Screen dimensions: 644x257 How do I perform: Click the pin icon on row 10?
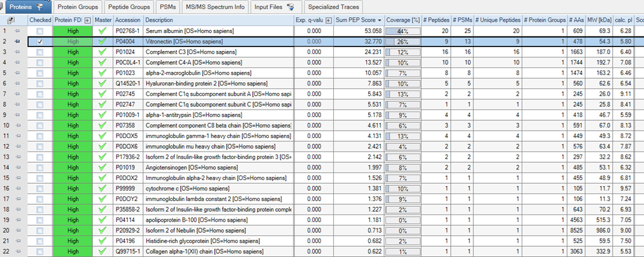coord(17,125)
